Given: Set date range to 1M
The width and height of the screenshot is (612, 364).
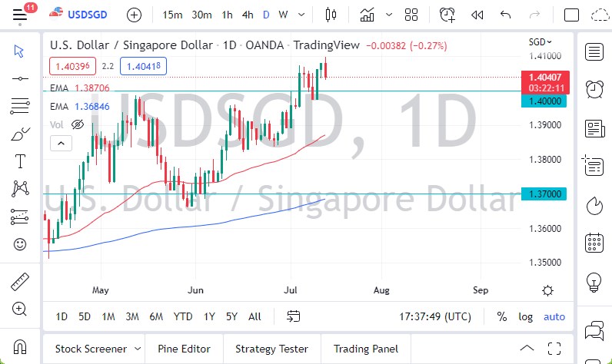Looking at the screenshot, I should (x=108, y=316).
